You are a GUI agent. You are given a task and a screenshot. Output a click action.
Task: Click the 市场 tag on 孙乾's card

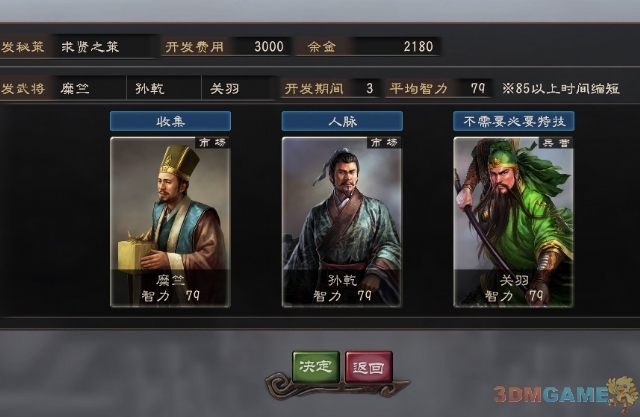(384, 142)
